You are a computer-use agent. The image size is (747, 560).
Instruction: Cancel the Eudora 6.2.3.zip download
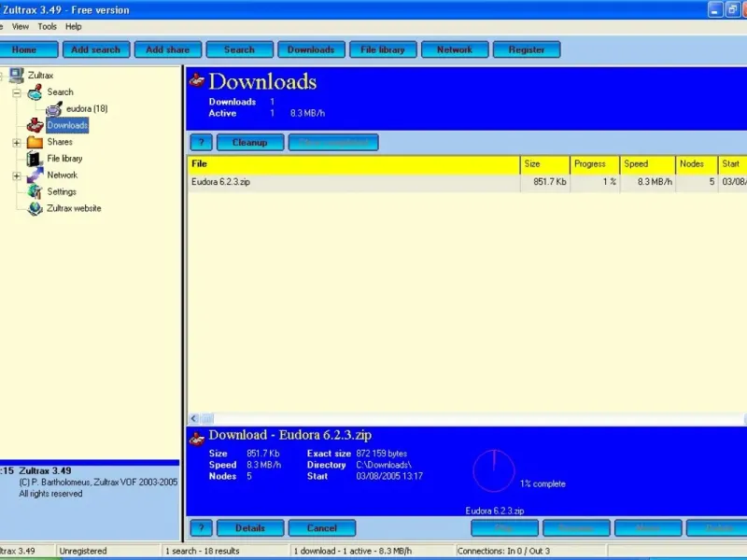tap(321, 528)
